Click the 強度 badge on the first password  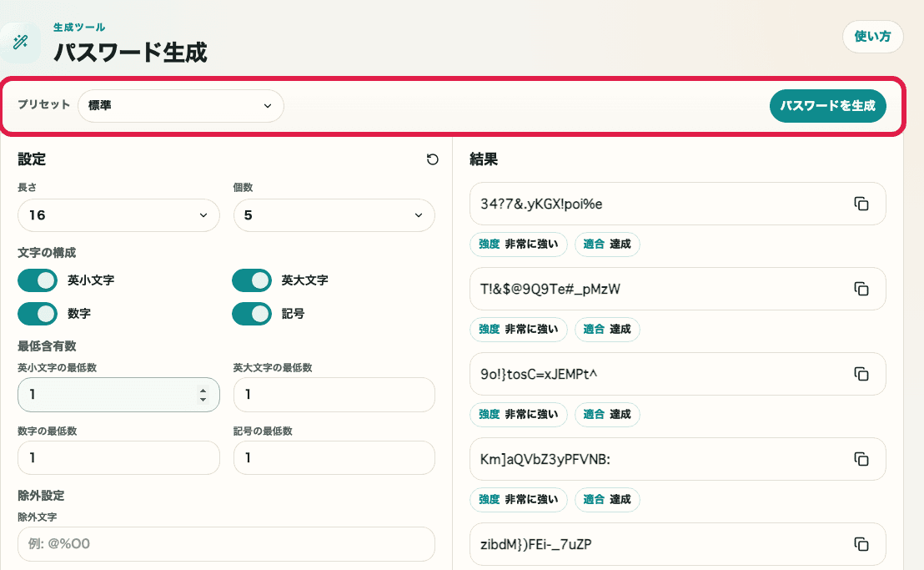[x=518, y=244]
